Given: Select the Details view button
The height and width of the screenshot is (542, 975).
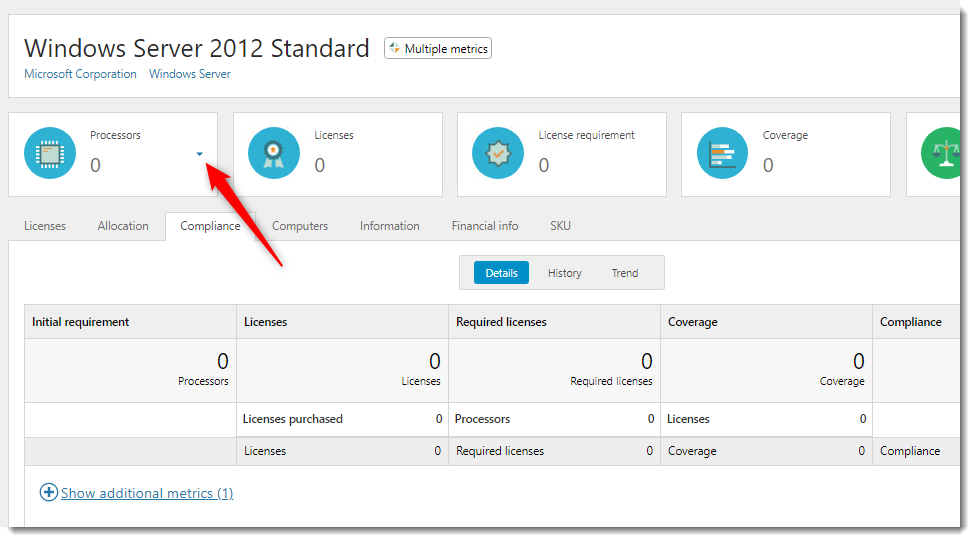Looking at the screenshot, I should click(x=501, y=273).
